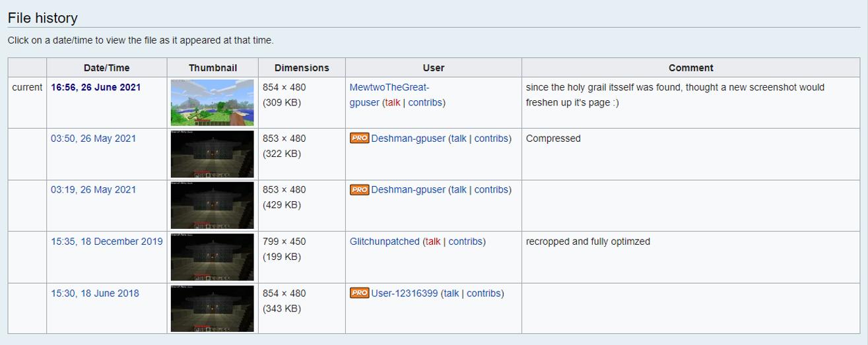Open the 16:56, 26 June 2021 file version
This screenshot has height=345, width=868.
(96, 87)
